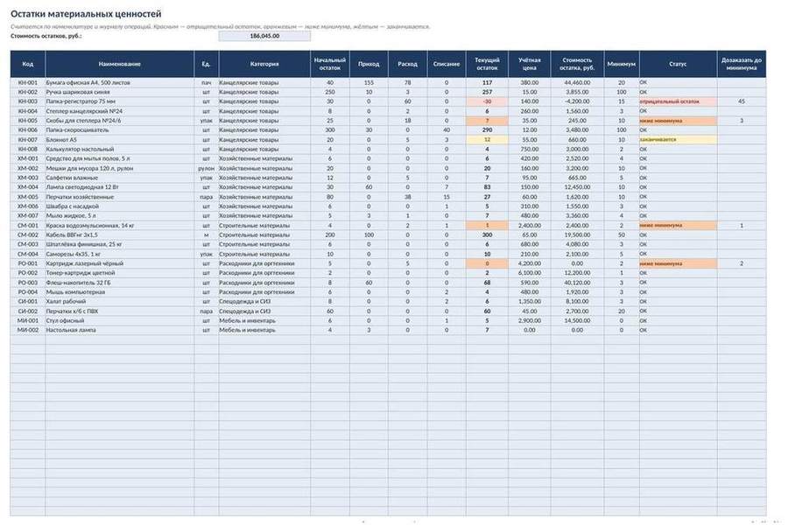Image resolution: width=788 pixels, height=532 pixels.
Task: Click 'Мышь компьютерная' cell
Action: pyautogui.click(x=120, y=292)
